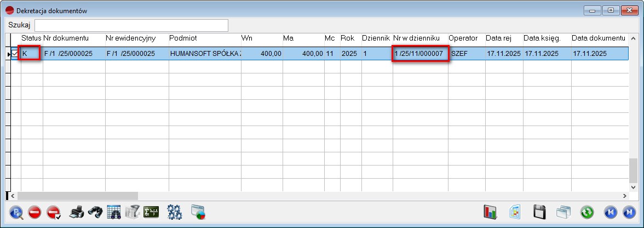Click horizontal scrollbar right arrow
The width and height of the screenshot is (644, 228).
click(x=624, y=196)
